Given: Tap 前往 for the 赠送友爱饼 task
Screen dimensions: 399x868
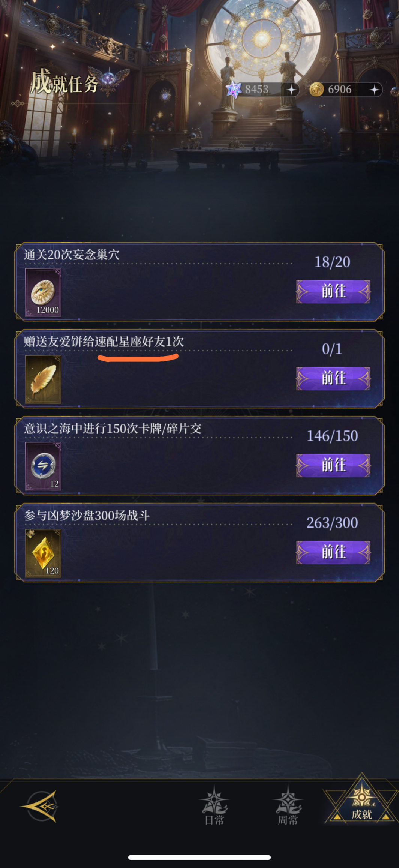Looking at the screenshot, I should (x=333, y=378).
